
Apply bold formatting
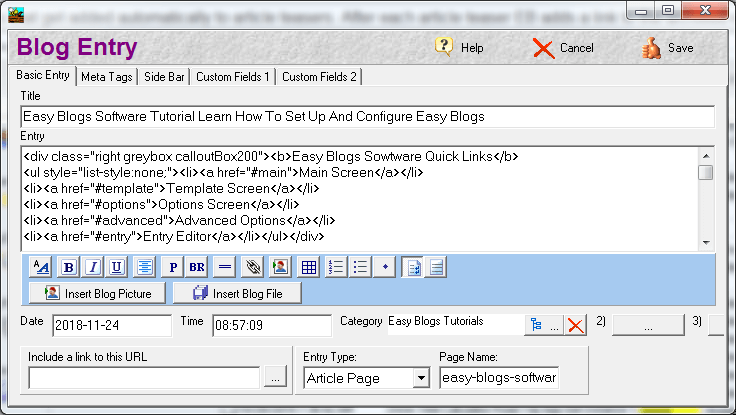69,268
